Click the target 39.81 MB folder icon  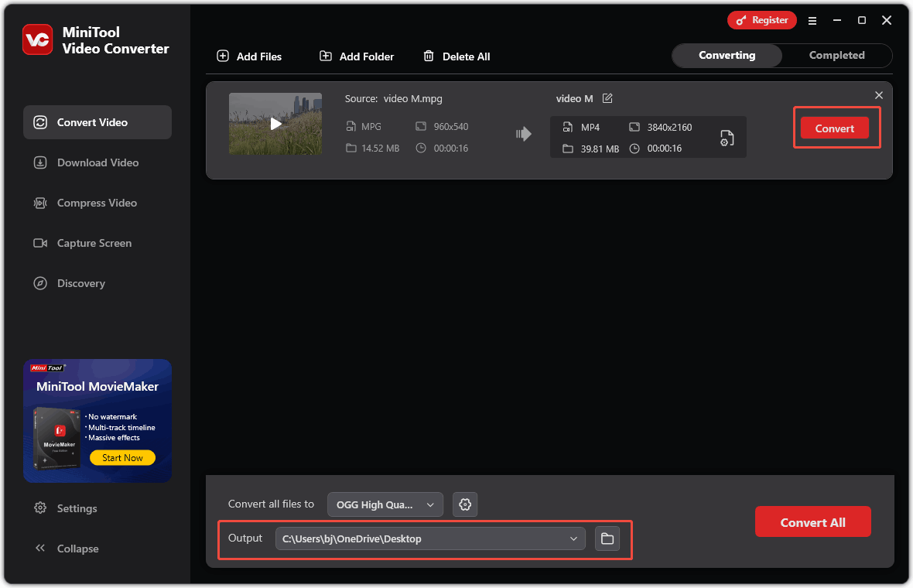[x=568, y=149]
